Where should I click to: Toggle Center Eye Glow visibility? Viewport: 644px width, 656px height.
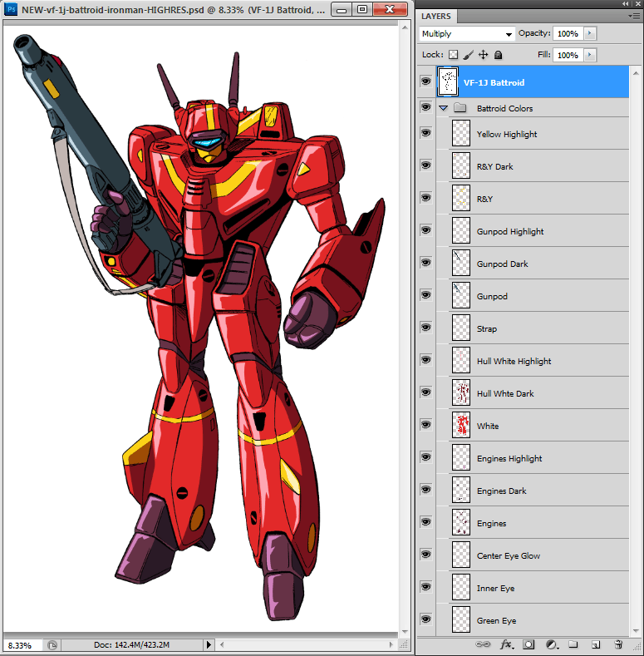[x=425, y=555]
